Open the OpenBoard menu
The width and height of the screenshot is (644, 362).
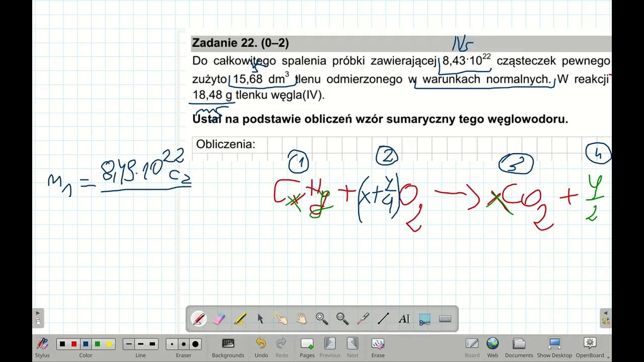[x=590, y=347]
